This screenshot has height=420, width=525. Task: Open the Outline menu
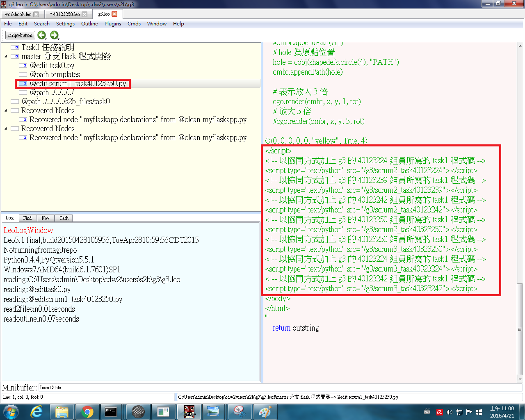coord(89,24)
